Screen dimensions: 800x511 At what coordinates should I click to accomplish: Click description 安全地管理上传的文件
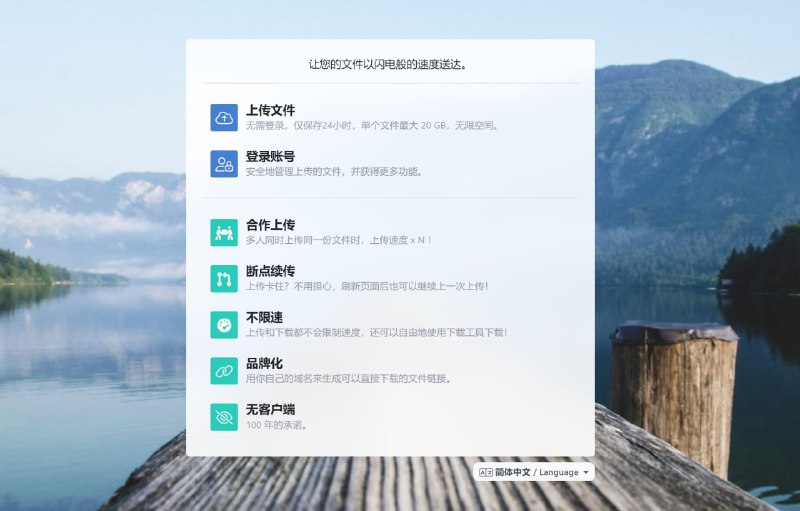click(x=293, y=171)
